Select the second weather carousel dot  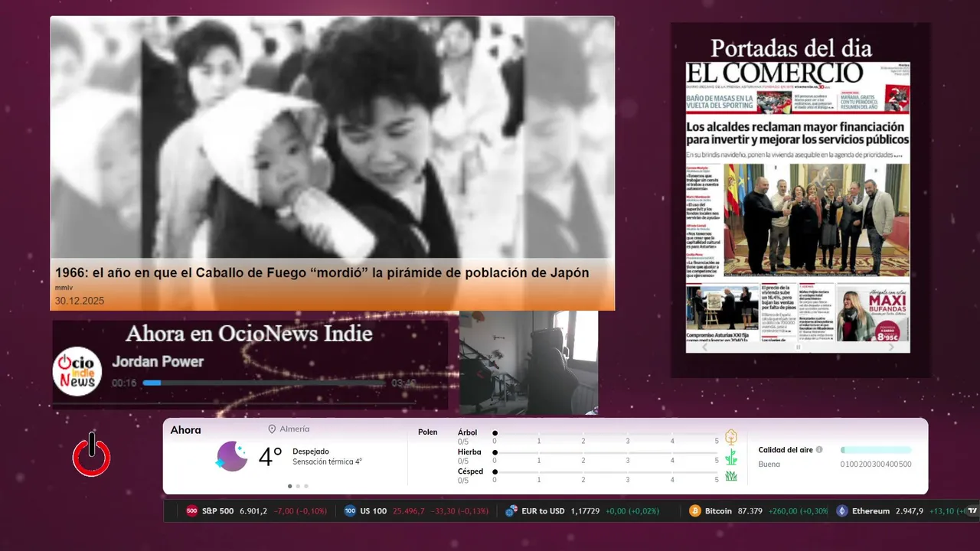coord(298,486)
